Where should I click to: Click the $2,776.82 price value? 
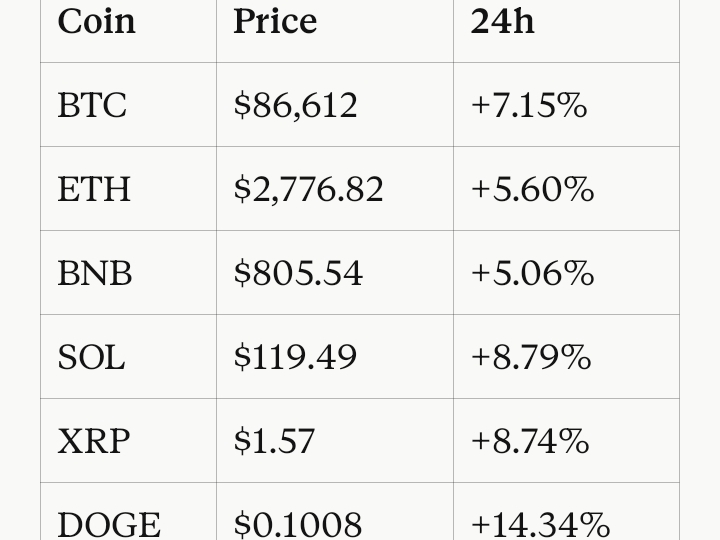[x=309, y=189]
